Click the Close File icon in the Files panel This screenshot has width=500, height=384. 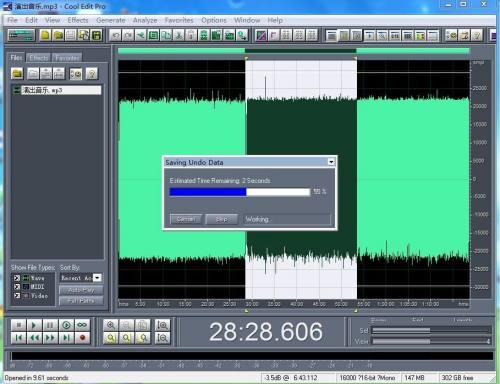click(x=33, y=73)
